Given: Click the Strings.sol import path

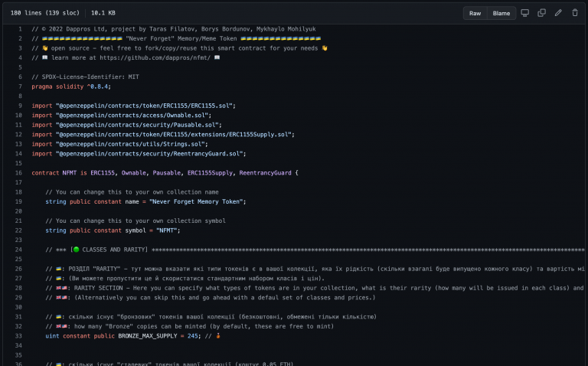Looking at the screenshot, I should pos(130,144).
